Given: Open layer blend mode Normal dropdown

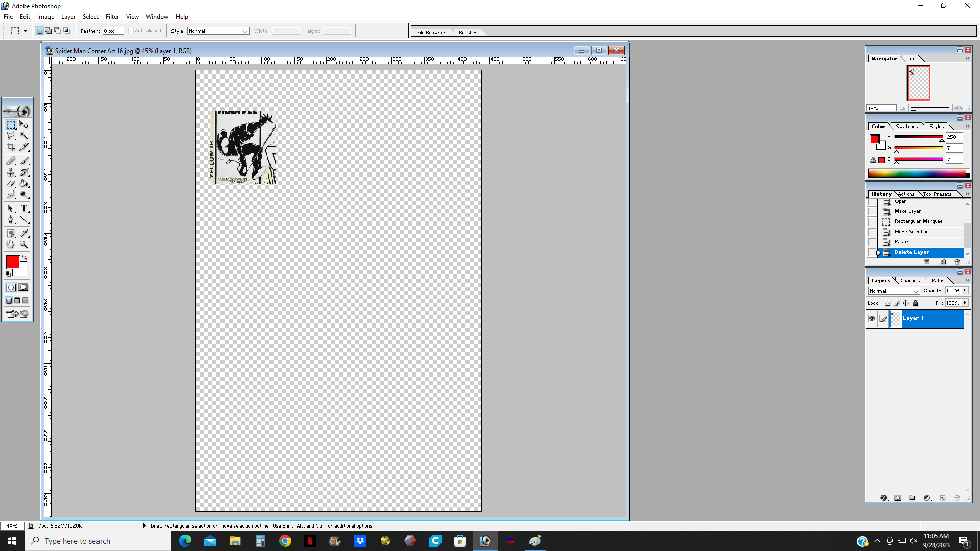Looking at the screenshot, I should coord(894,291).
